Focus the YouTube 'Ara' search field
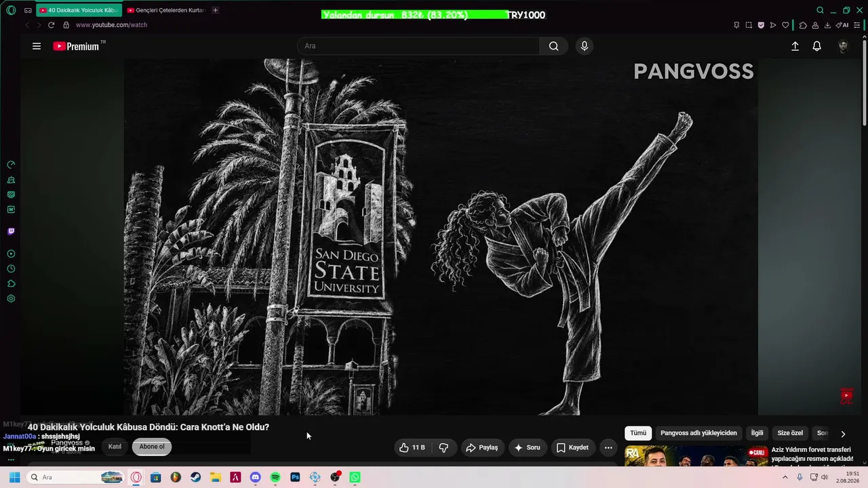This screenshot has height=488, width=868. (x=418, y=46)
